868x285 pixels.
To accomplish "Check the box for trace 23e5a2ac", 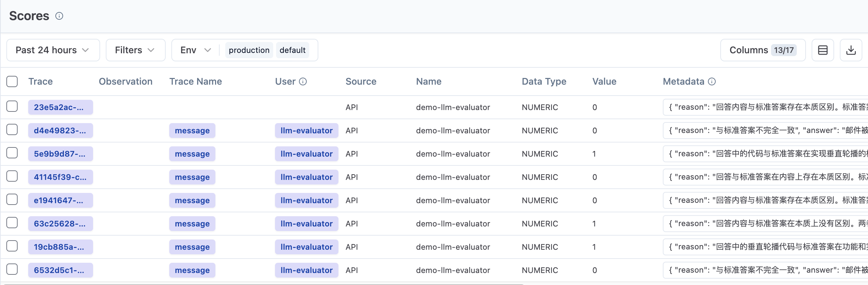I will tap(12, 106).
